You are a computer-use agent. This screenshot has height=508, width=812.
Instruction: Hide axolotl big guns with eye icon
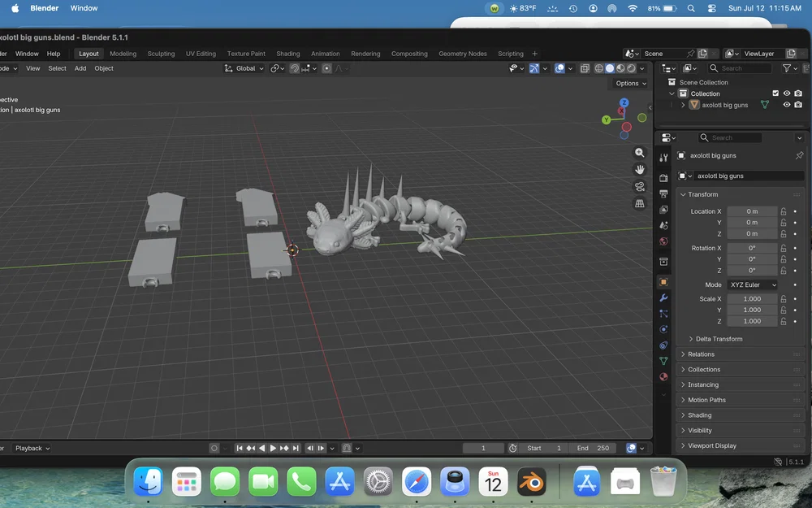pyautogui.click(x=787, y=105)
